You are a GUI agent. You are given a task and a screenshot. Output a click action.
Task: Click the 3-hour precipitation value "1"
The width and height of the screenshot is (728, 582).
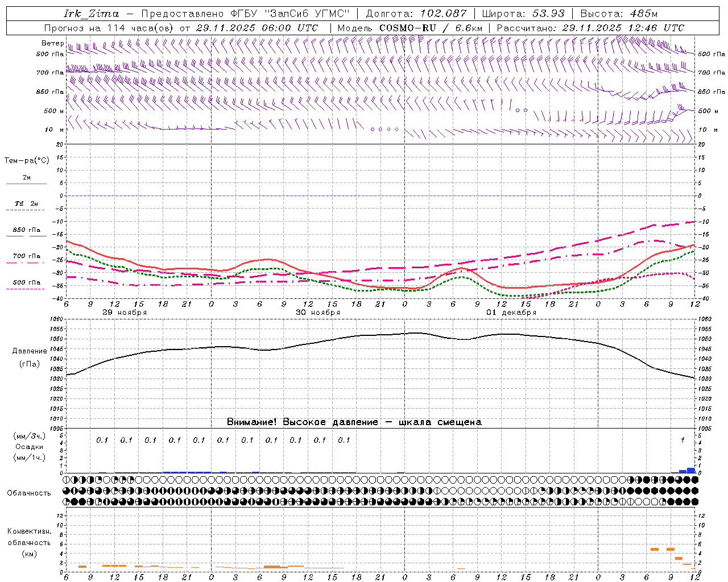point(682,440)
